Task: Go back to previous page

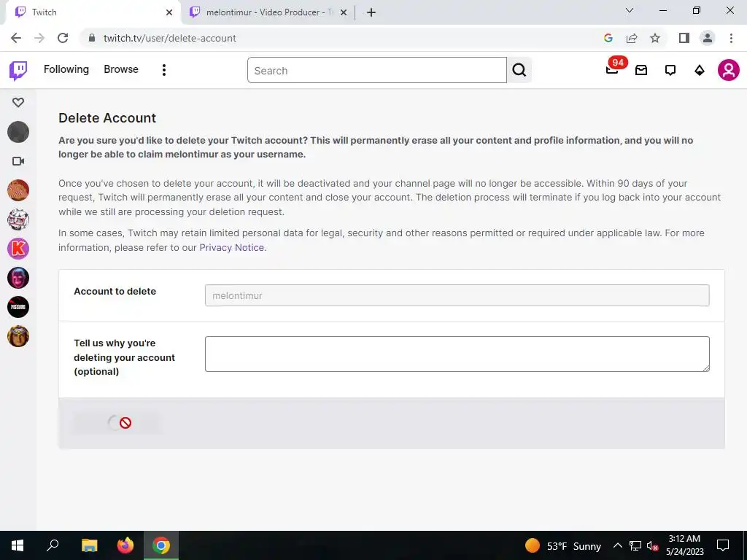Action: (x=16, y=38)
